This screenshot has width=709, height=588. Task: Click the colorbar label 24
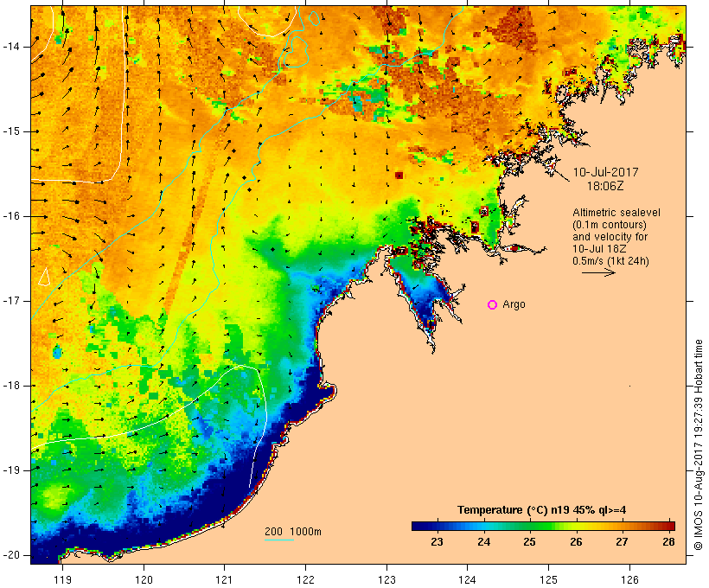click(x=483, y=542)
